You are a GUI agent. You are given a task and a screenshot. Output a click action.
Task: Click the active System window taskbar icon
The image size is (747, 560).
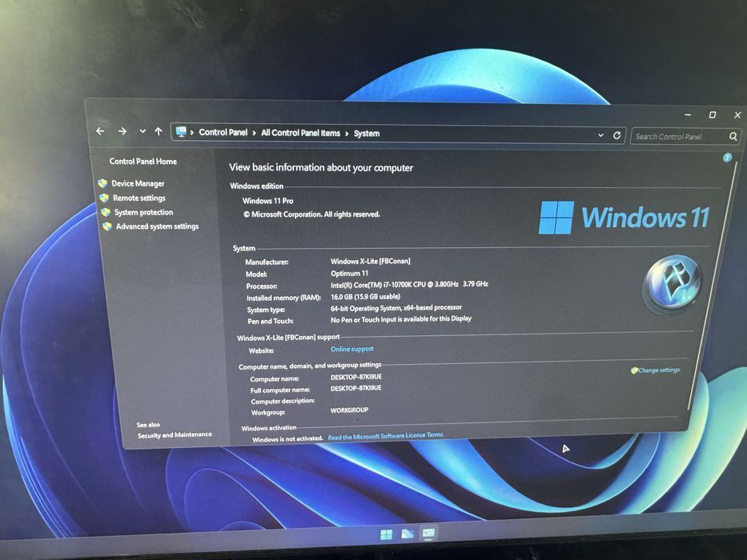point(428,534)
